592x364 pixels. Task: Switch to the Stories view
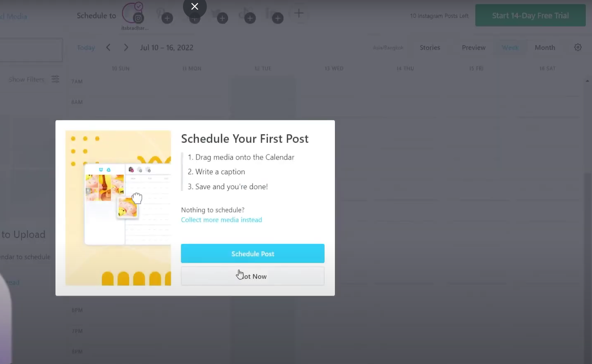coord(430,48)
